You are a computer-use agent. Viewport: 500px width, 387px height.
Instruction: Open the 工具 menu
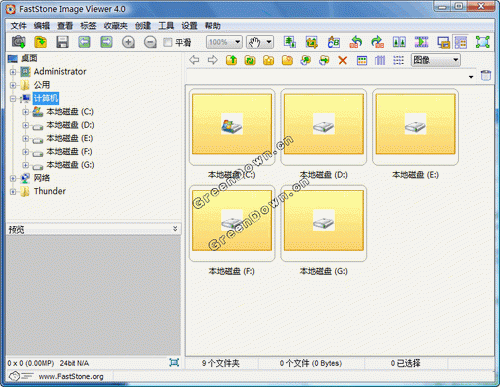click(x=166, y=26)
